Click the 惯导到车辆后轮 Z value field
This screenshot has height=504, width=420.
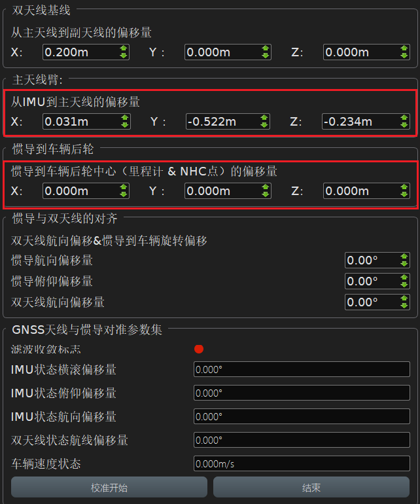pos(366,191)
